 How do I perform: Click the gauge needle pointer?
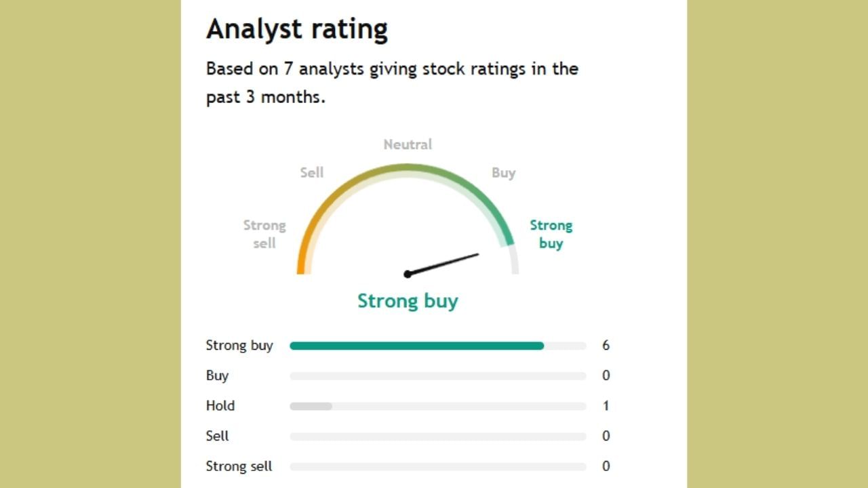[443, 264]
